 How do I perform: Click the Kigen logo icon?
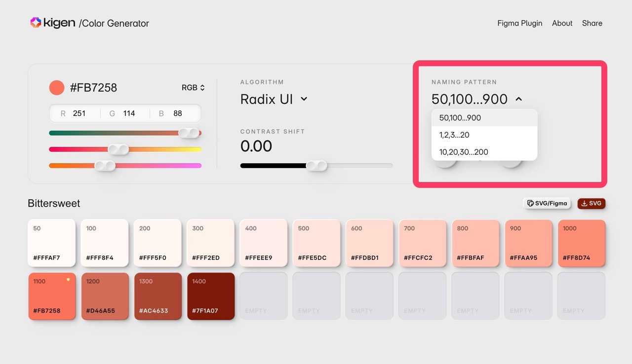tap(36, 23)
